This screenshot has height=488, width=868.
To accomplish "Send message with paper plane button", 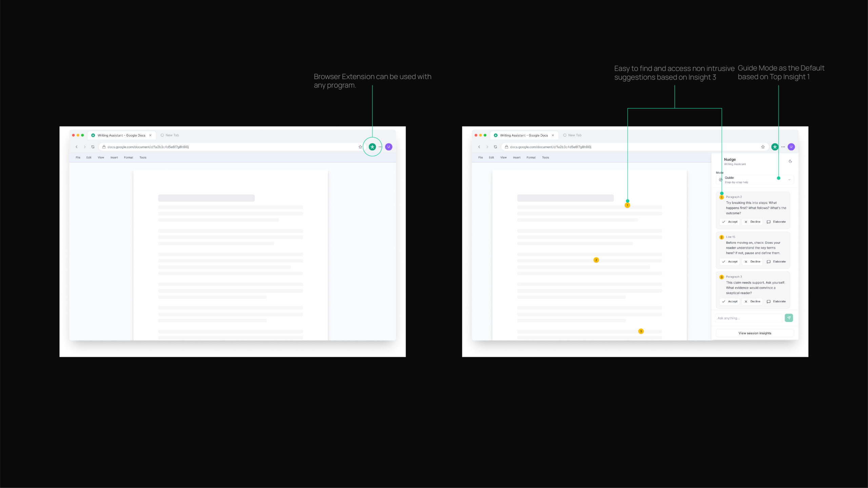I will (x=789, y=318).
